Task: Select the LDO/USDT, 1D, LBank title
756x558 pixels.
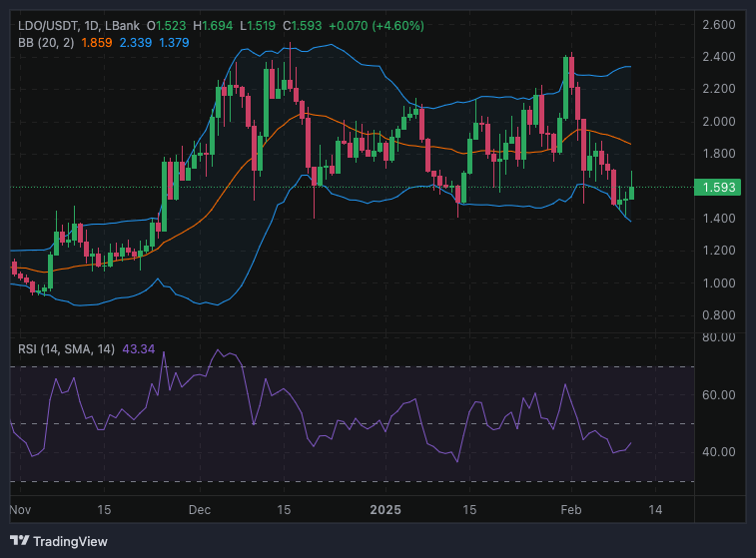Action: pos(79,26)
